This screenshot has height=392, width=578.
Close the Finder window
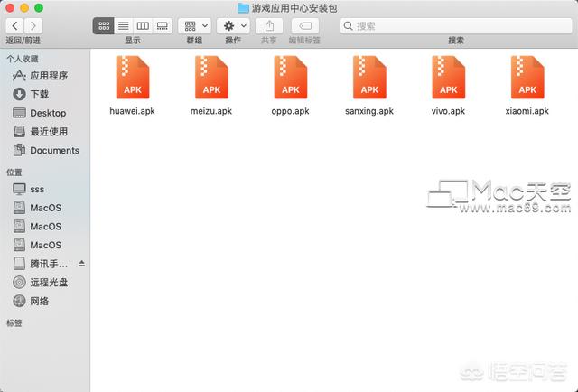pos(10,8)
